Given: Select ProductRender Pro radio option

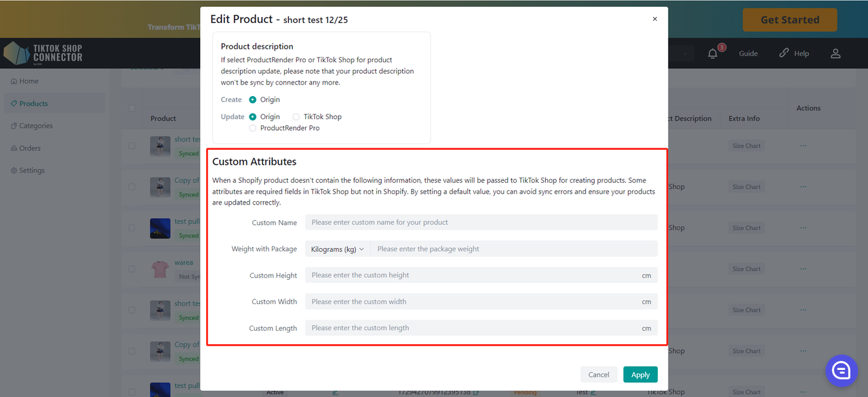Looking at the screenshot, I should pos(253,128).
